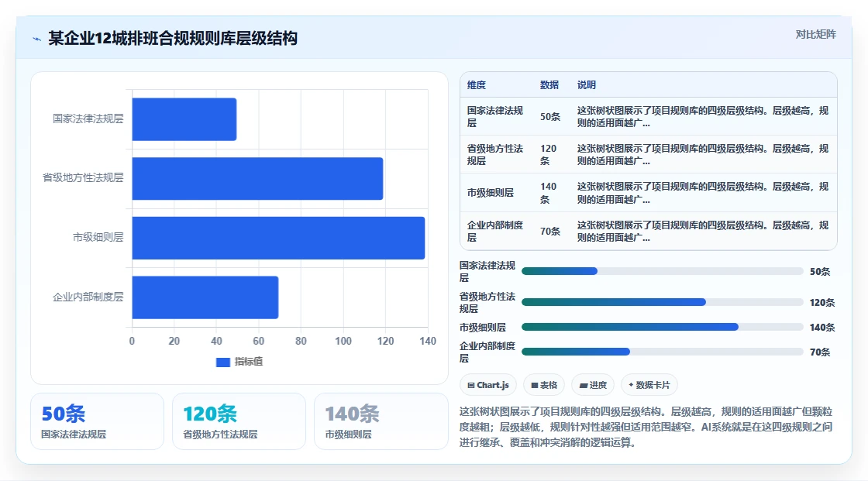Click table cell 企业内部制度层 in 维度 column
The image size is (868, 481).
(495, 232)
